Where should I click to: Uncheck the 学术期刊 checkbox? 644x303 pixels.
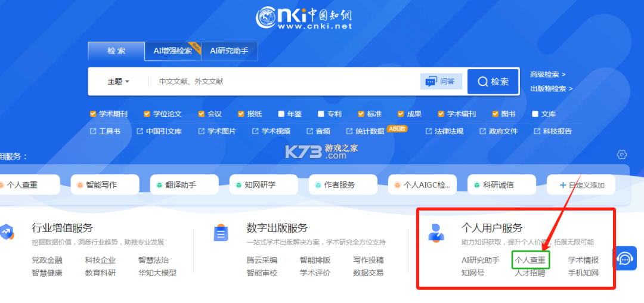coord(93,114)
